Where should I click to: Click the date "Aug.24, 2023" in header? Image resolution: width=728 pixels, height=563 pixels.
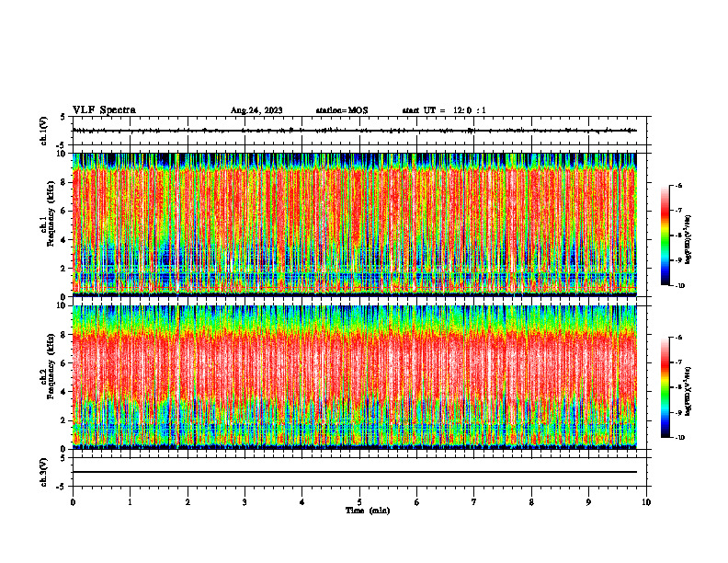click(256, 110)
